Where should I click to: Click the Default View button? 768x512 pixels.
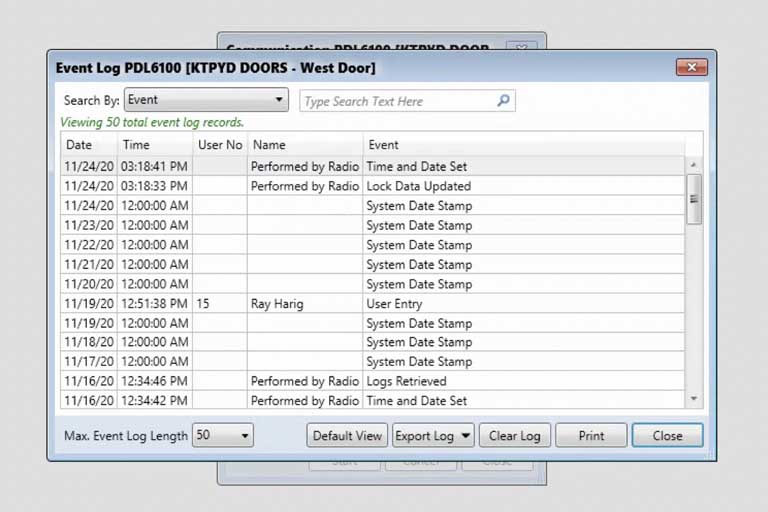pos(347,436)
